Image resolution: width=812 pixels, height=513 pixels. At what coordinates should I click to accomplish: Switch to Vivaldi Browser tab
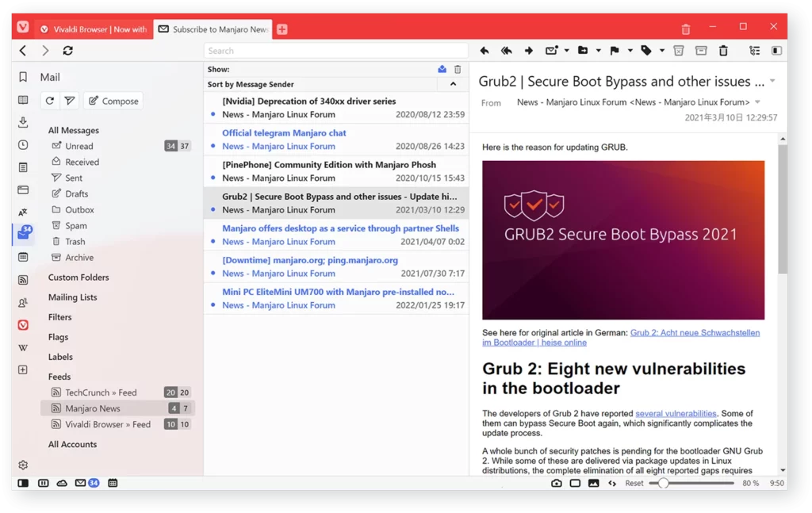94,29
